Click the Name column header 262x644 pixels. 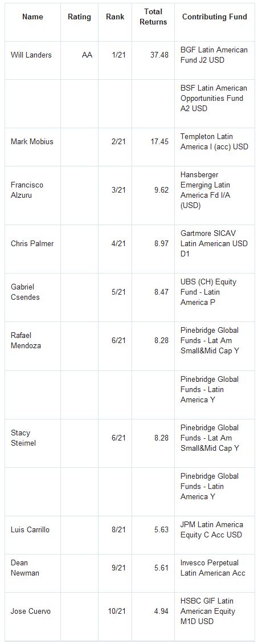coord(32,17)
